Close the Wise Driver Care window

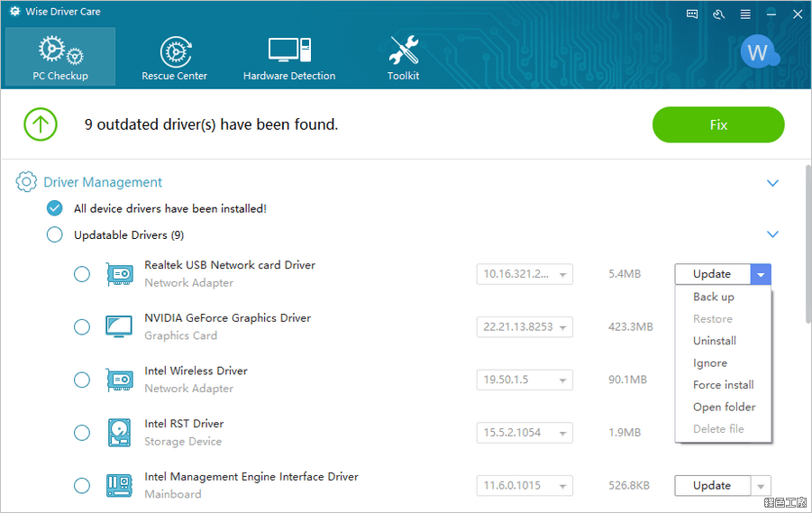798,14
